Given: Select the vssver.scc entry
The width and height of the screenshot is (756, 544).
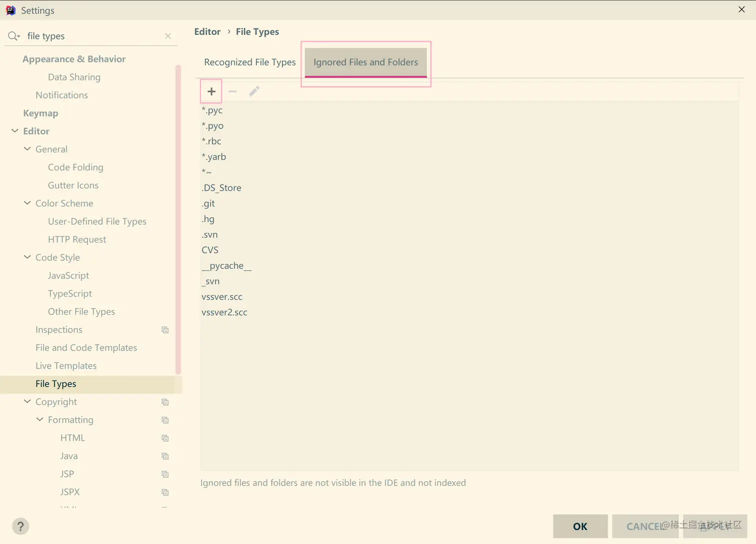Looking at the screenshot, I should point(469,296).
